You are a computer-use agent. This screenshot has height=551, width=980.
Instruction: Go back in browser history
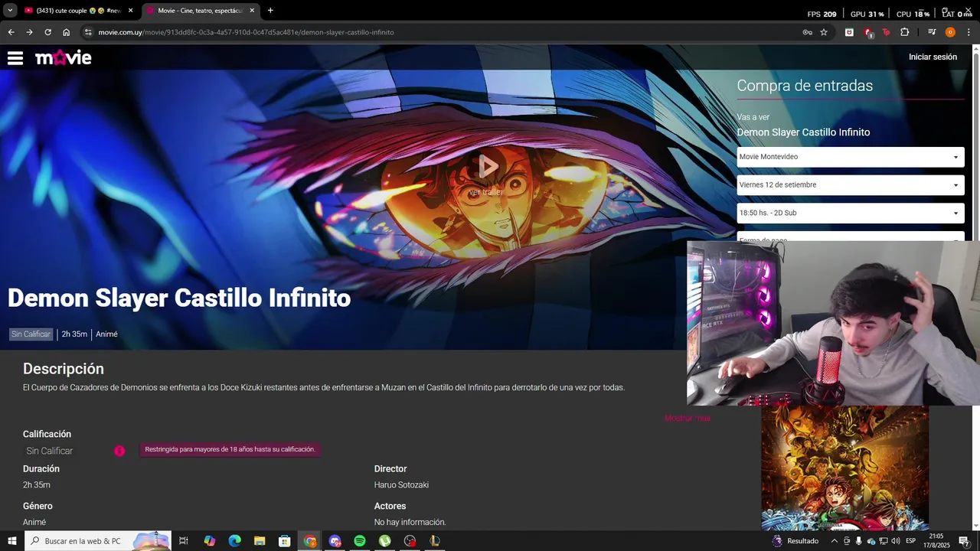point(11,32)
